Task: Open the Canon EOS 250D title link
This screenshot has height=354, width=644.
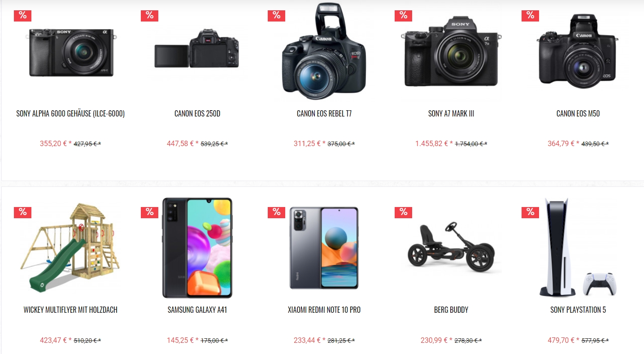Action: point(197,114)
